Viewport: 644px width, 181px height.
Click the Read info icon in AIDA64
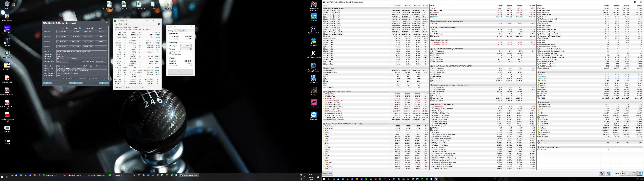[67, 28]
